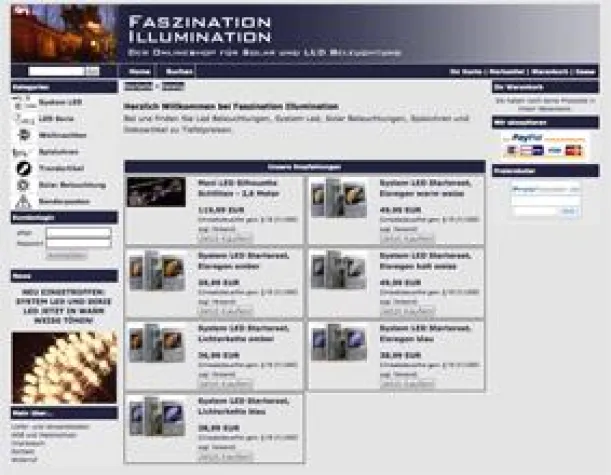Click the first breadcrumb link
Image resolution: width=611 pixels, height=475 pixels.
tap(138, 86)
